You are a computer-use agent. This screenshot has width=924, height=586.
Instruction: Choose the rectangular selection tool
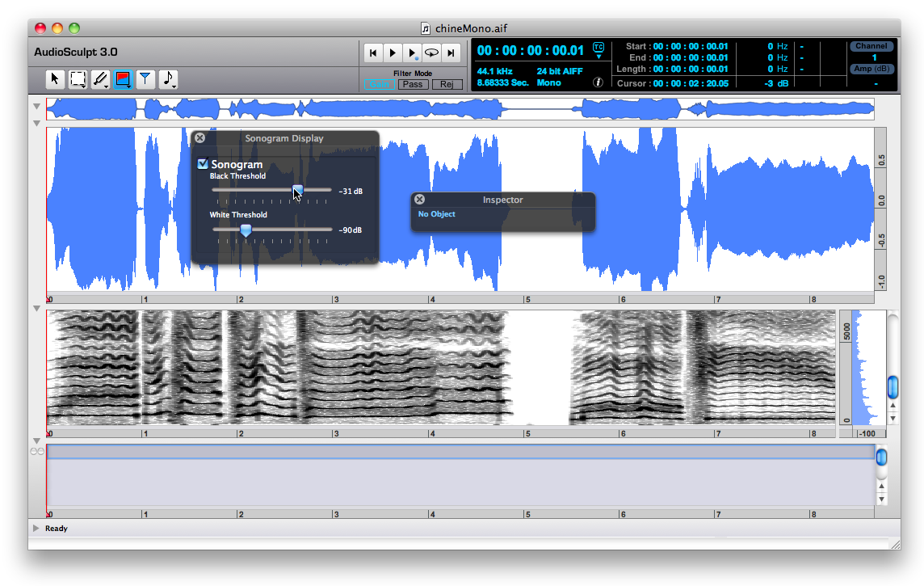pyautogui.click(x=78, y=79)
